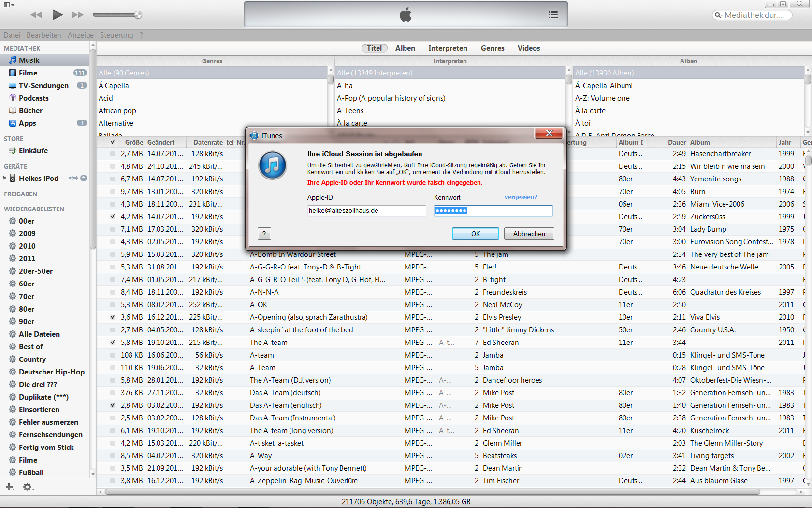Toggle checkbox for A-Way track

click(113, 456)
